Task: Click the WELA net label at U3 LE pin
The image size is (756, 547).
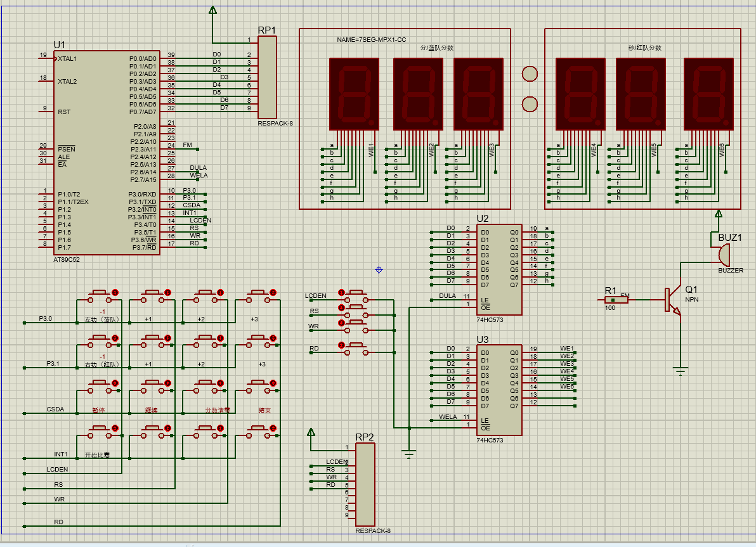Action: 448,416
